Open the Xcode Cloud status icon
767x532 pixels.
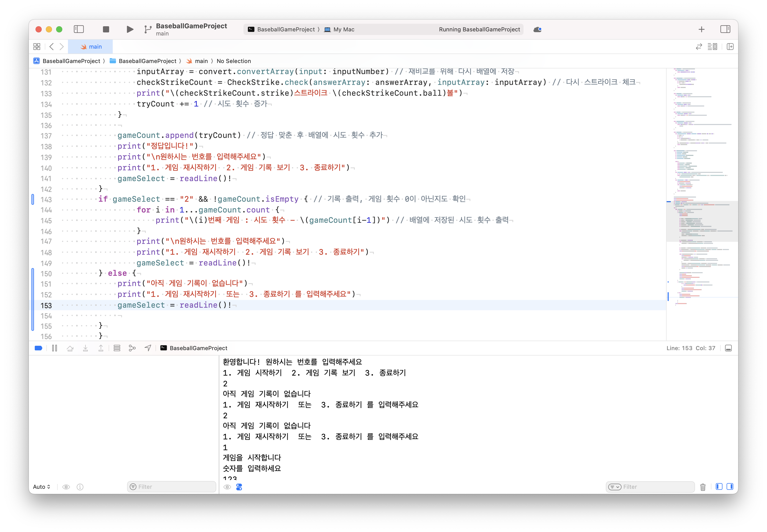pyautogui.click(x=537, y=29)
